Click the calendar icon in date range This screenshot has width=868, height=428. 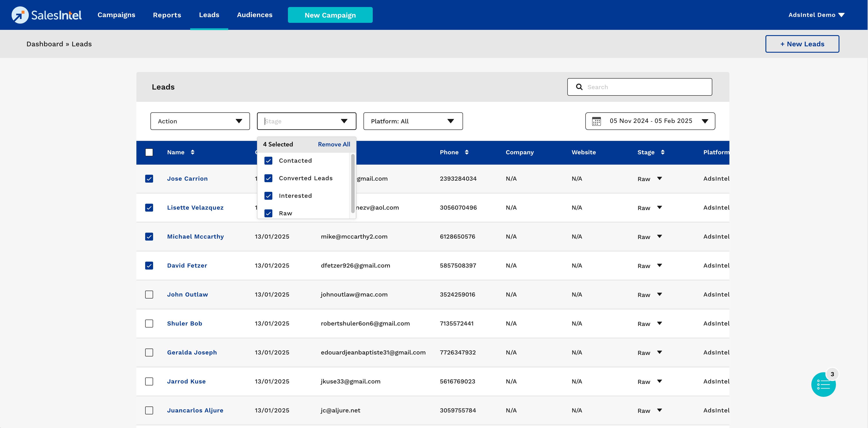pos(596,121)
